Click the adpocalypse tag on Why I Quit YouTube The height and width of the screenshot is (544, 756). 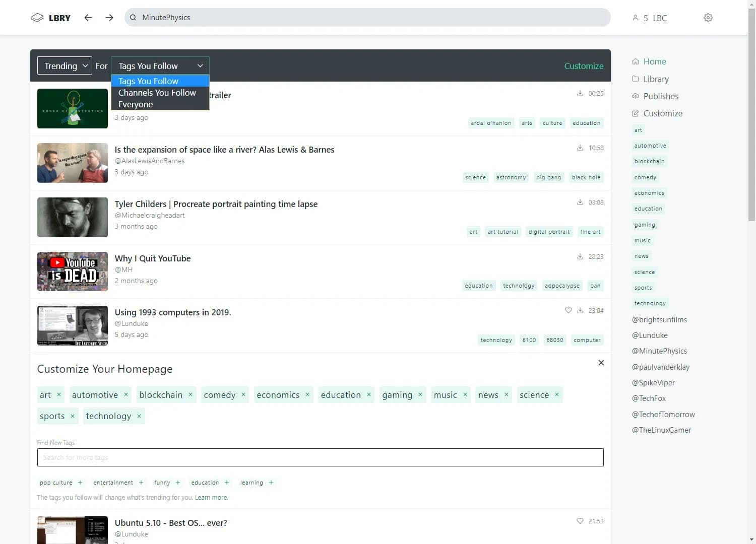point(562,286)
